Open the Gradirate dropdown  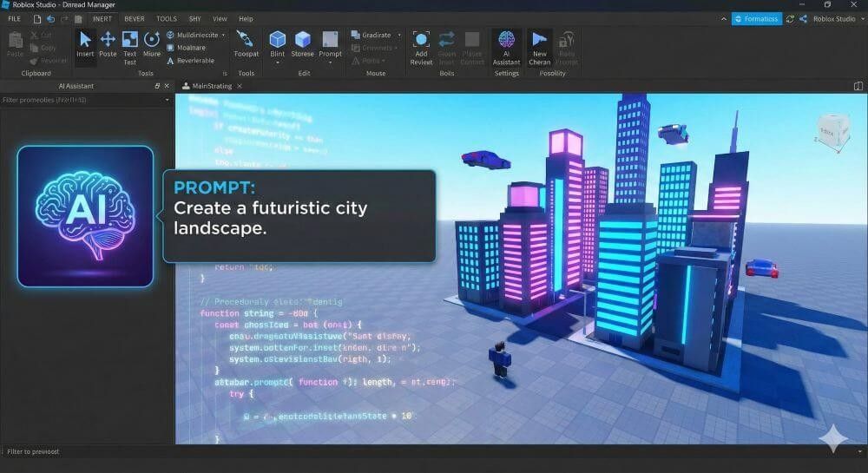398,36
